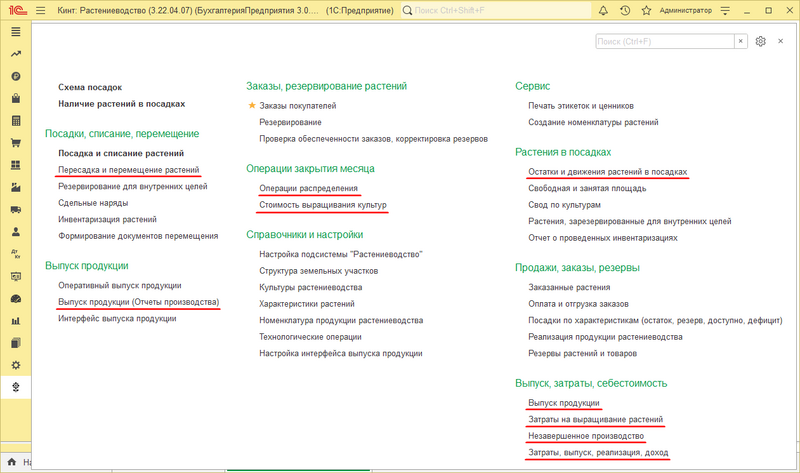The height and width of the screenshot is (473, 800).
Task: Open Свободная и занятая площадь report
Action: (587, 188)
